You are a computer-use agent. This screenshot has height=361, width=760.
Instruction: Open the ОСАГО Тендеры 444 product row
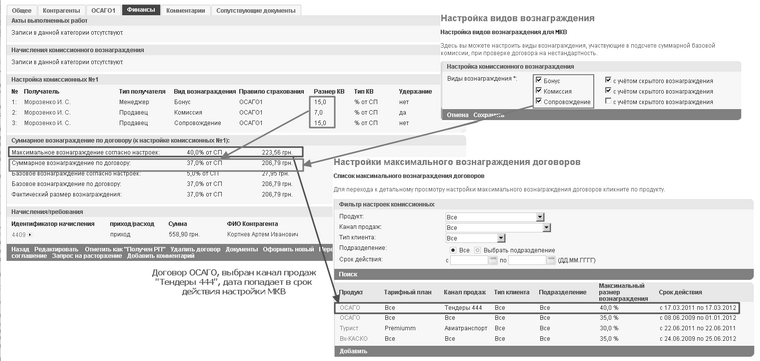pyautogui.click(x=537, y=308)
